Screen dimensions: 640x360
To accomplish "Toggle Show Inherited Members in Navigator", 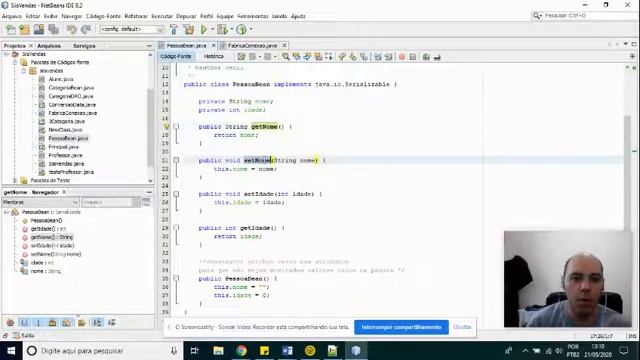I will pyautogui.click(x=11, y=322).
